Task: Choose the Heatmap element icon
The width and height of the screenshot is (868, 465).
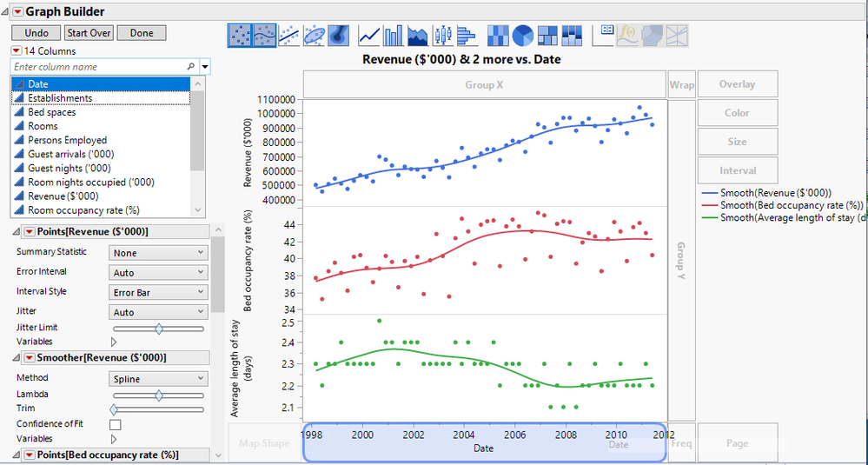Action: click(x=498, y=36)
